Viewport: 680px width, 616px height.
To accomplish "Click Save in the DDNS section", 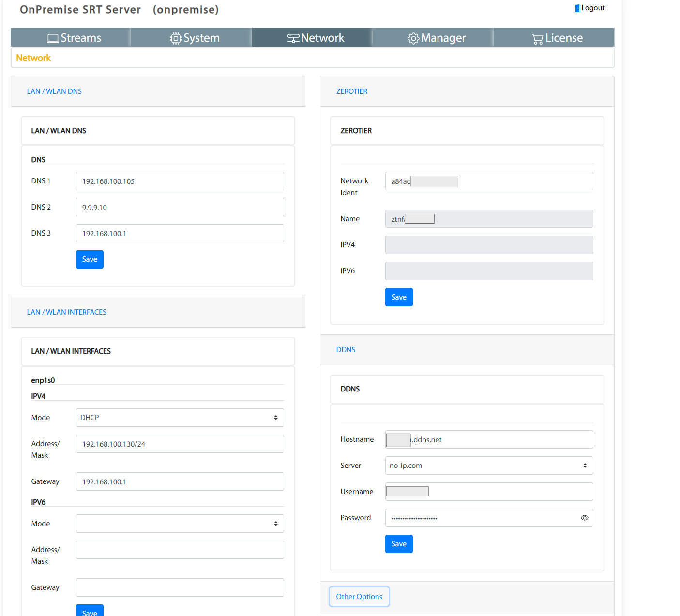I will pos(398,543).
